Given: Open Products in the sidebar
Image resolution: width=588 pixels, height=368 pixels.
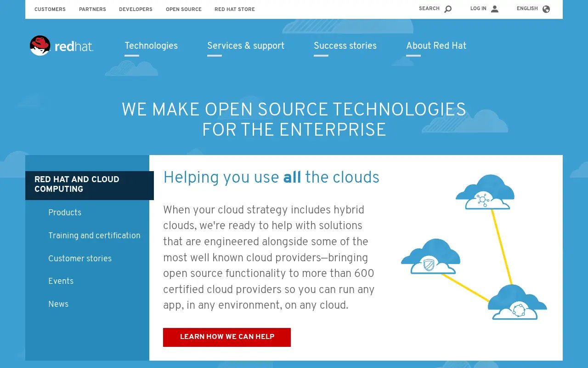Looking at the screenshot, I should pos(65,213).
